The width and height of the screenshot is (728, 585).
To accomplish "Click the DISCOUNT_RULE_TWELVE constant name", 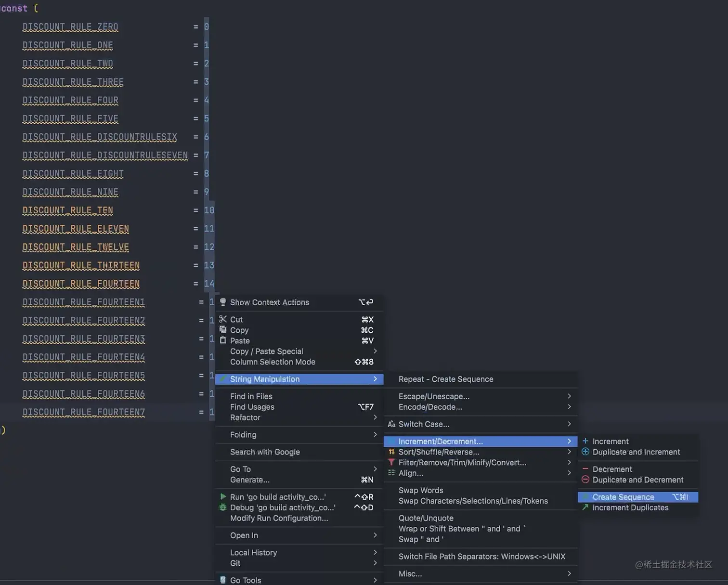I will coord(76,247).
